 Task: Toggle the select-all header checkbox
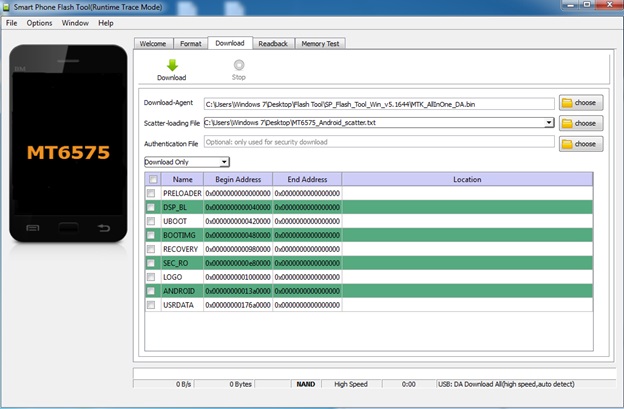point(153,179)
